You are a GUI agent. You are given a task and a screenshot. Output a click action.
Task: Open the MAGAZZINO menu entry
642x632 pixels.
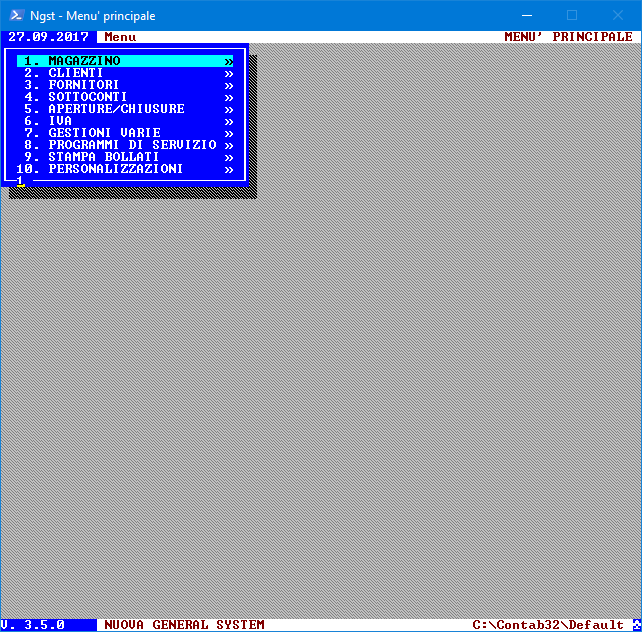coord(84,61)
